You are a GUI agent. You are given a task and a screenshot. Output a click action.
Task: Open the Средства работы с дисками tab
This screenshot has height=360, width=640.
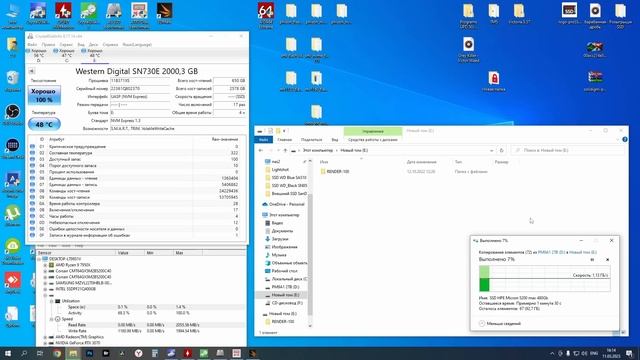point(373,140)
